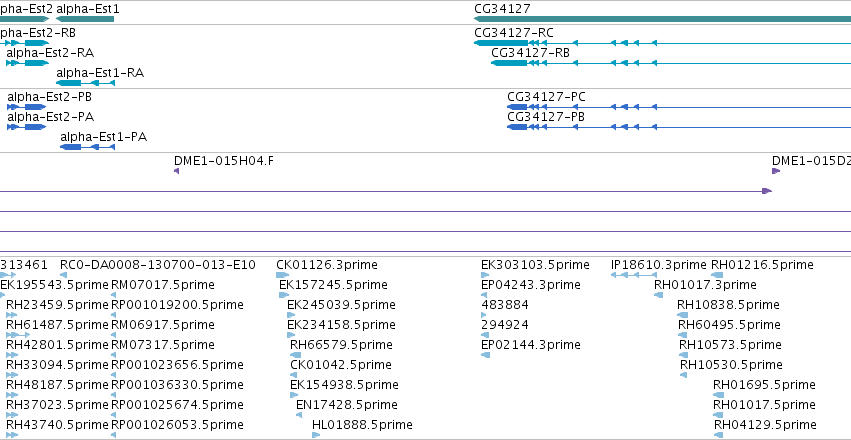Click the alpha-Est2-PB protein glyph
Screen dimensions: 851x440
(x=26, y=107)
